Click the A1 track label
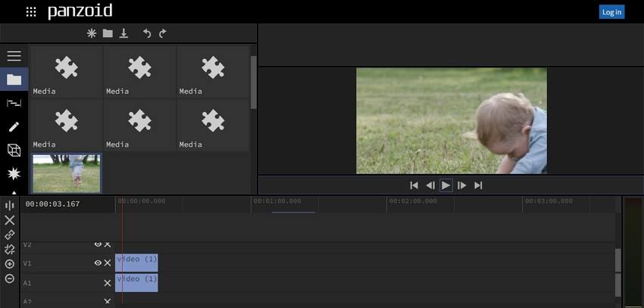644x308 pixels. [x=27, y=283]
